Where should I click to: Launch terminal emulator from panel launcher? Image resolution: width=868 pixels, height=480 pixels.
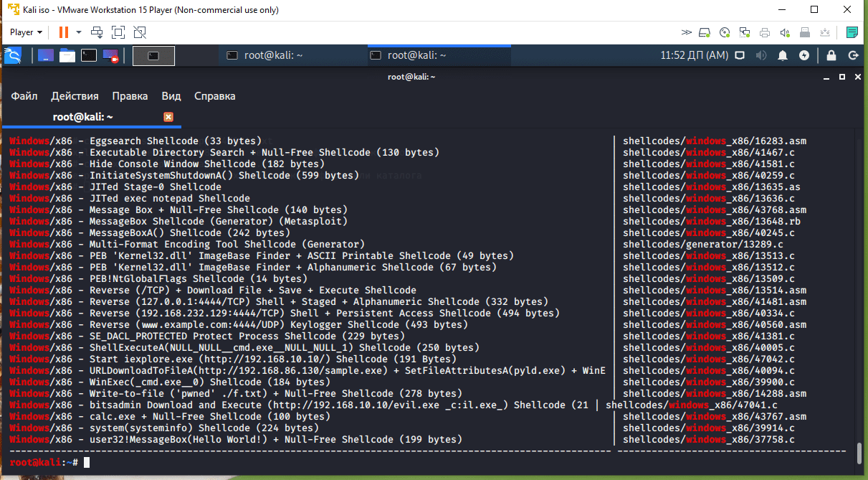pyautogui.click(x=89, y=55)
